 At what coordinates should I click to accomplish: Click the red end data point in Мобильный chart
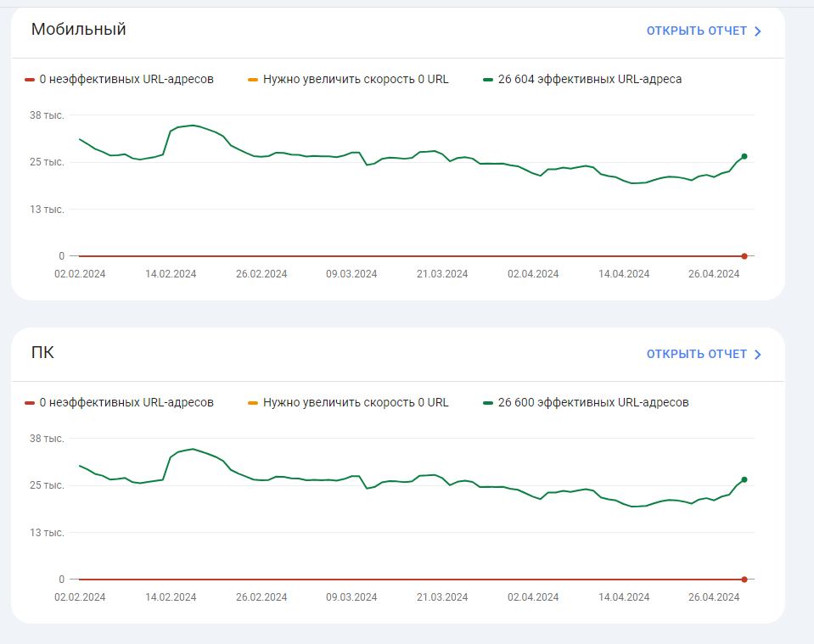[744, 256]
